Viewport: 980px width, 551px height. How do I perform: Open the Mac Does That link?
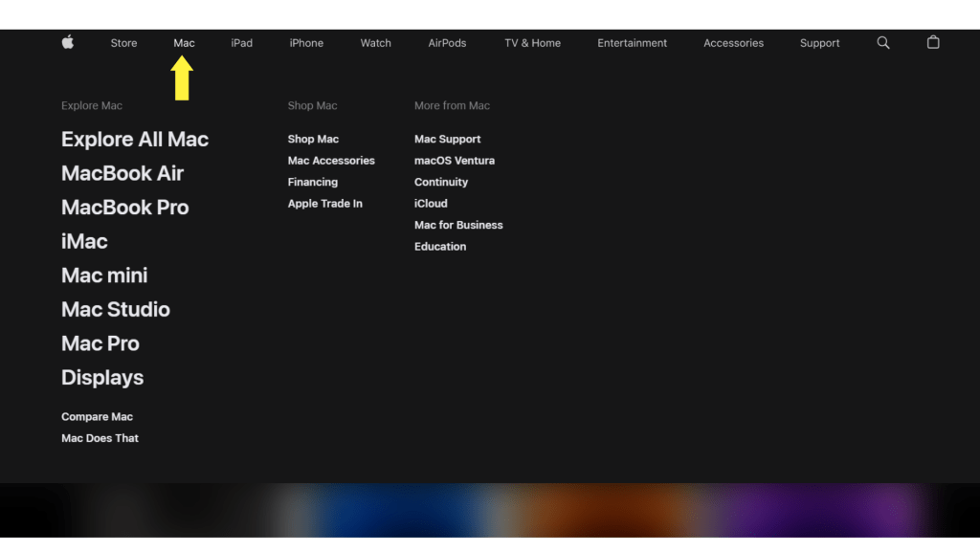(x=100, y=438)
